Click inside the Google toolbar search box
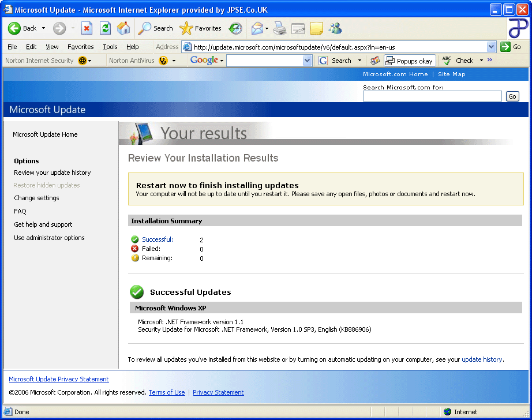532x420 pixels. click(x=265, y=61)
